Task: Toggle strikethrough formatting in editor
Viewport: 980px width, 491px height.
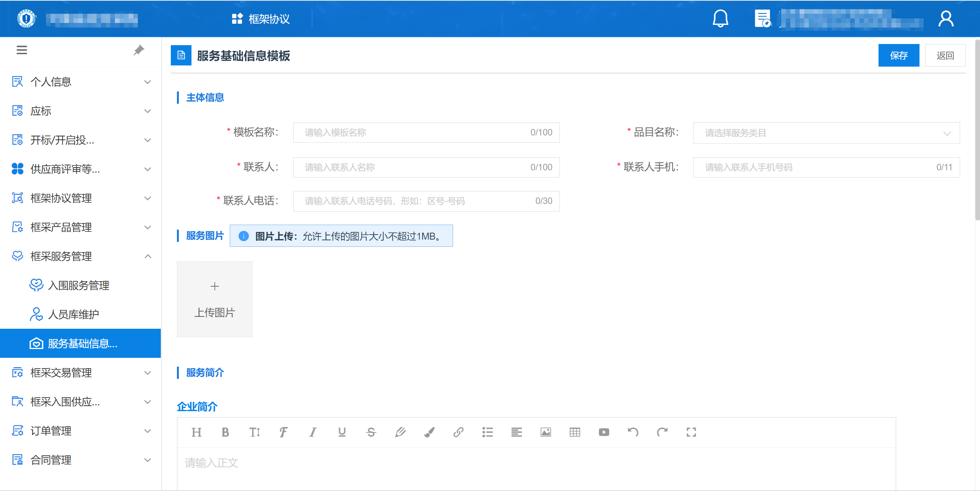Action: coord(371,432)
